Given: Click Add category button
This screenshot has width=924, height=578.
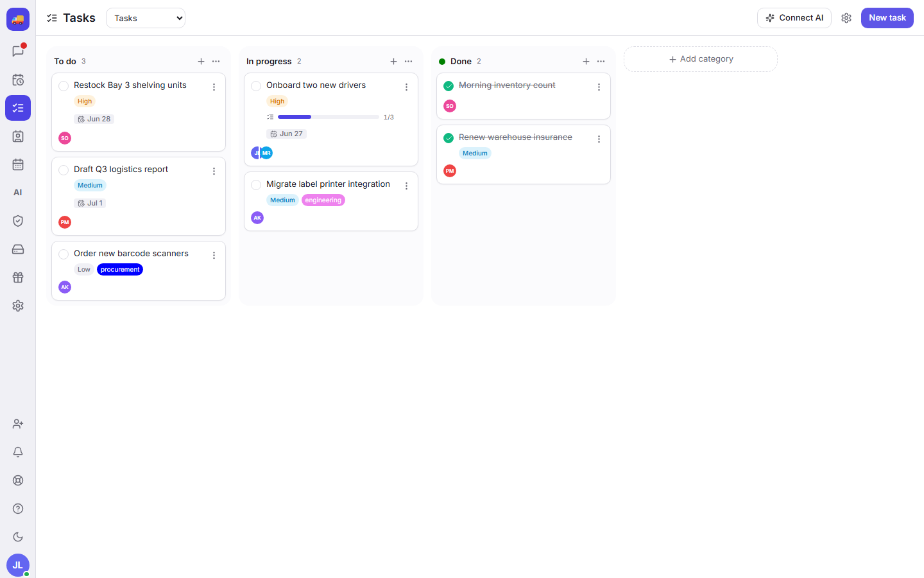Looking at the screenshot, I should click(x=701, y=59).
